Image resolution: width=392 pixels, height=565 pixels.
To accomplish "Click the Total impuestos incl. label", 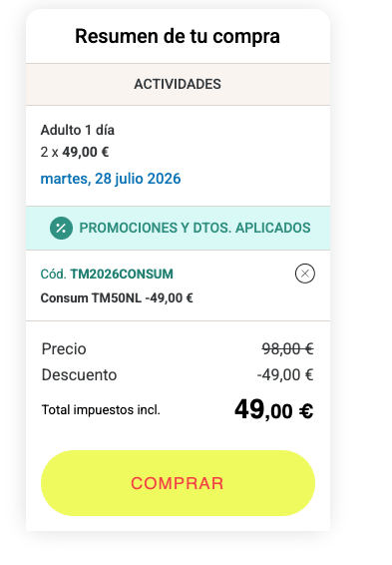I will pyautogui.click(x=101, y=409).
